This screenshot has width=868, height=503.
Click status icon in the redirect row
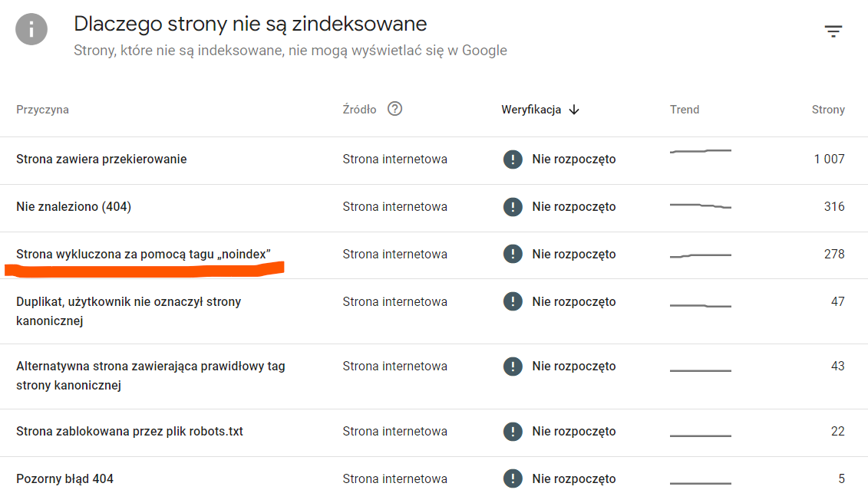[x=513, y=159]
